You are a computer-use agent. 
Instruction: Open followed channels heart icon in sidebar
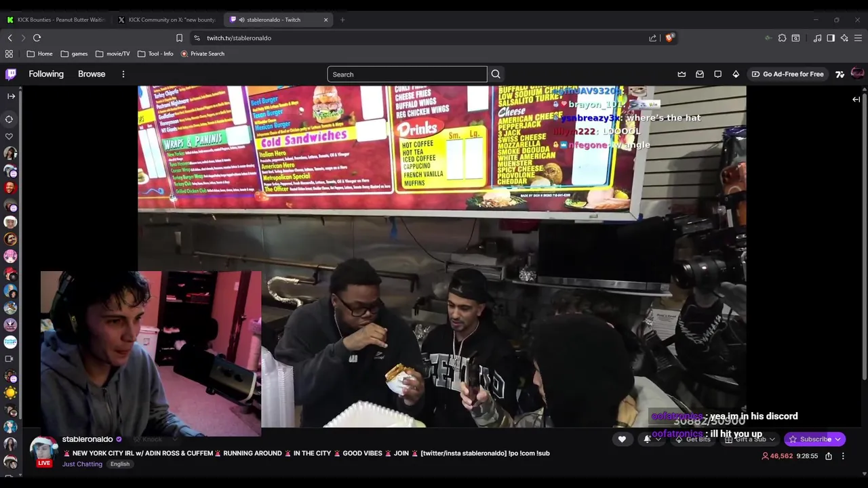pyautogui.click(x=9, y=136)
